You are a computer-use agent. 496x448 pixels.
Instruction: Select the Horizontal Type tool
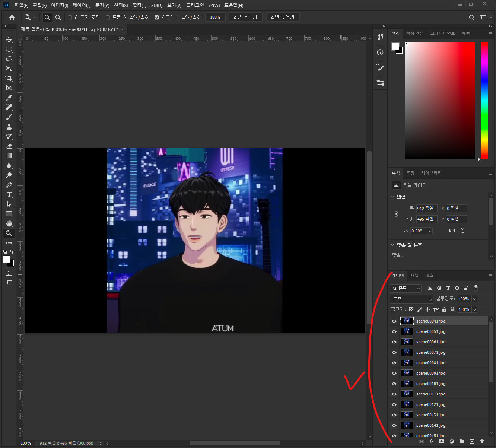(x=9, y=194)
